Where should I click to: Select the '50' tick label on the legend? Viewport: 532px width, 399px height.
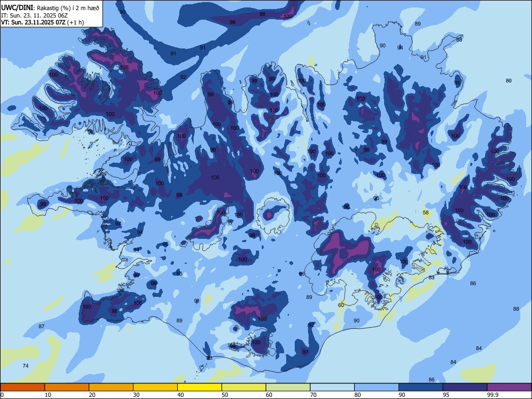(x=225, y=395)
